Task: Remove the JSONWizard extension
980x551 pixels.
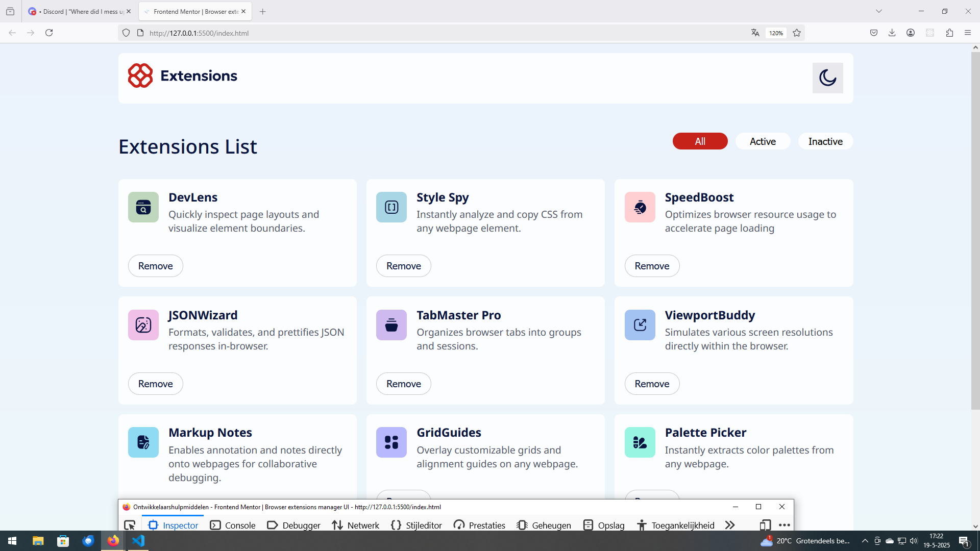Action: coord(155,384)
